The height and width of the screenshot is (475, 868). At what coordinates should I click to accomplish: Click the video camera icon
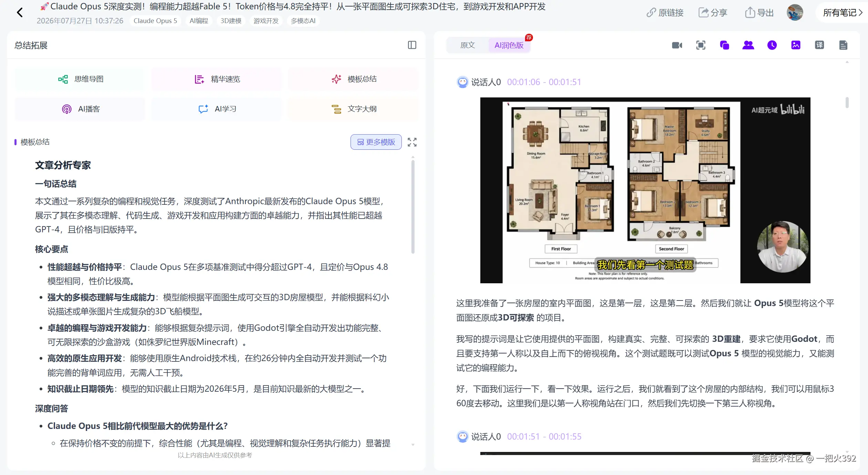pos(677,45)
